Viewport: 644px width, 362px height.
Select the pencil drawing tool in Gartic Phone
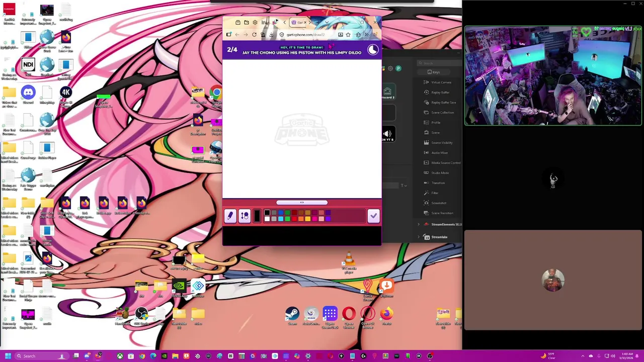(230, 216)
